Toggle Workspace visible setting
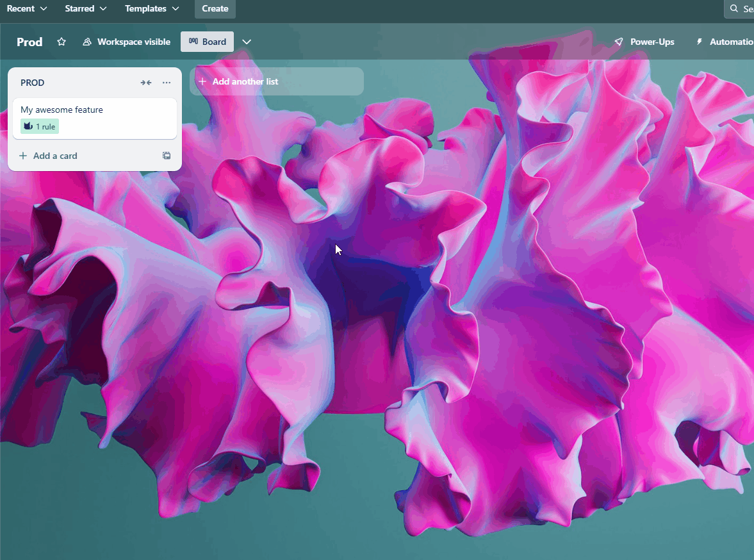 coord(126,42)
